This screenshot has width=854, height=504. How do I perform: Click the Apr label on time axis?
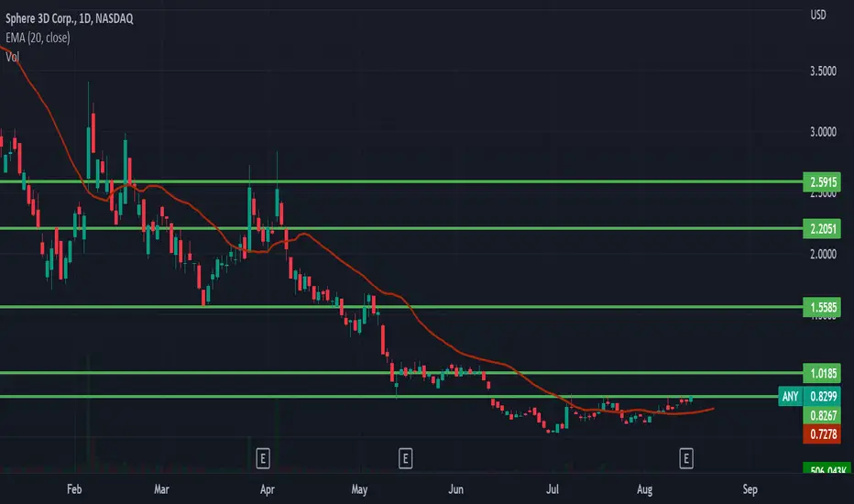pyautogui.click(x=267, y=489)
